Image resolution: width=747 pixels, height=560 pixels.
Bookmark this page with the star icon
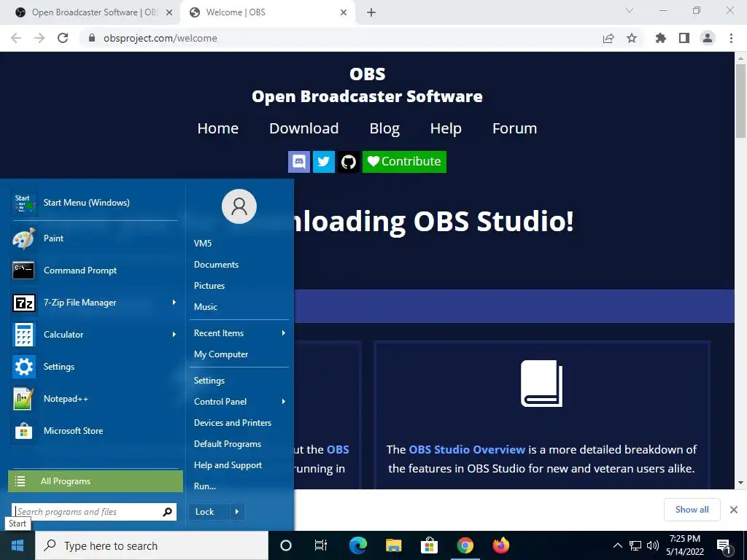[x=632, y=38]
